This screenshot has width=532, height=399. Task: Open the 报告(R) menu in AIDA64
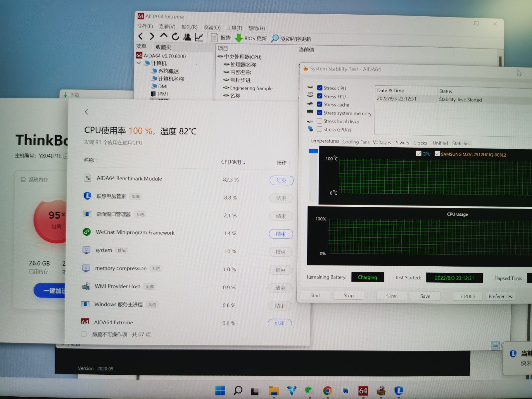coord(189,27)
